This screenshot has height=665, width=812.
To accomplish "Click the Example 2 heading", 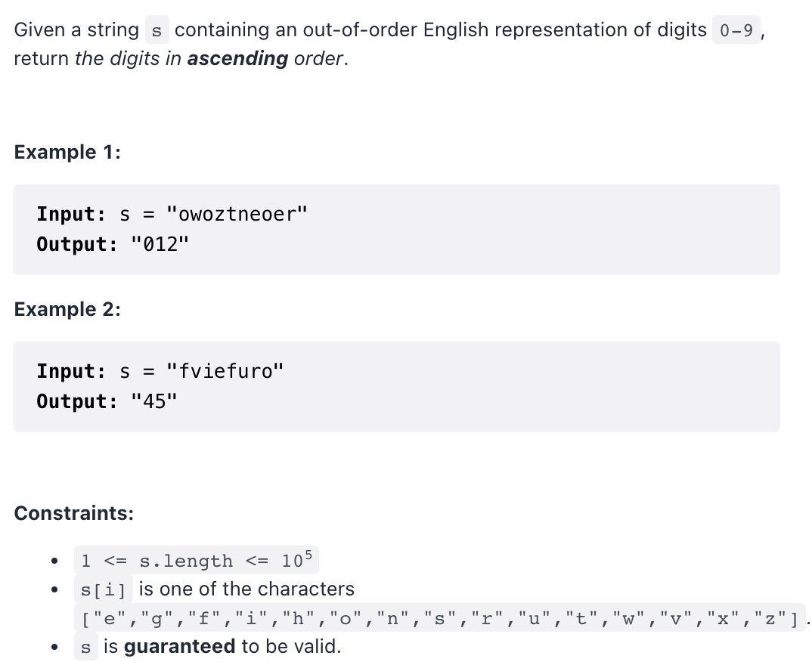I will (x=67, y=310).
